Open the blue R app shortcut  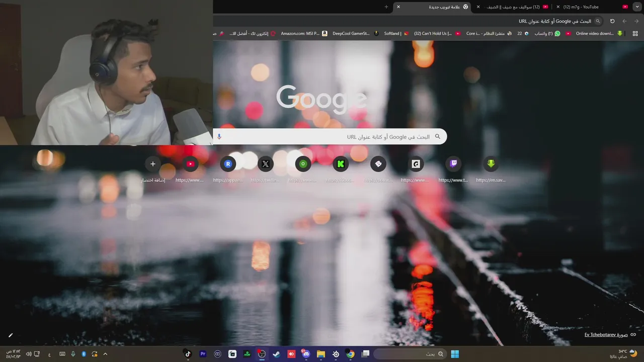point(228,164)
